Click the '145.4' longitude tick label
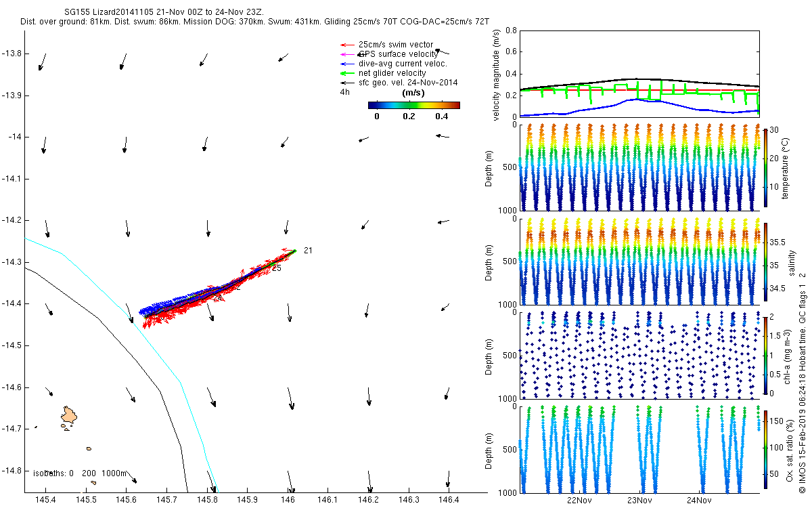This screenshot has height=508, width=812. 46,500
